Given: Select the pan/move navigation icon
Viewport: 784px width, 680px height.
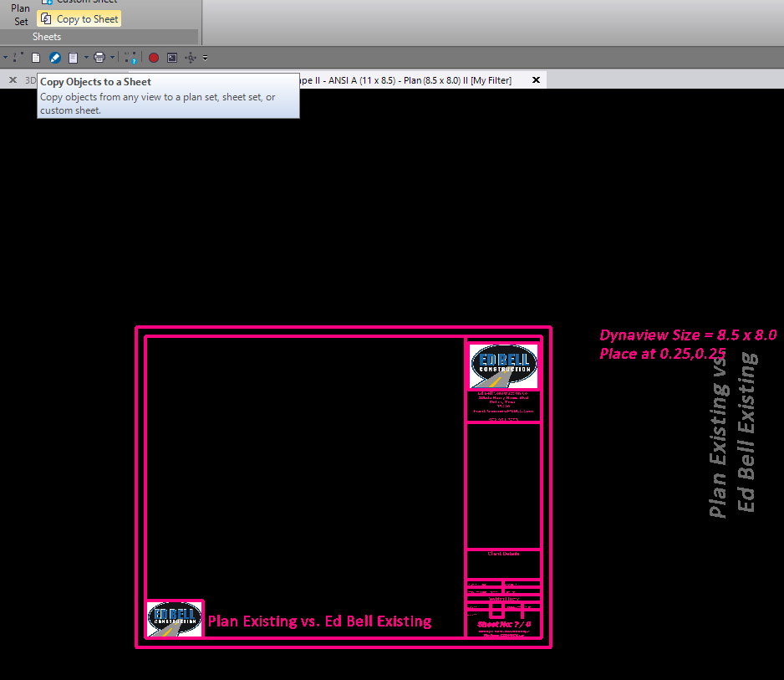Looking at the screenshot, I should [191, 57].
